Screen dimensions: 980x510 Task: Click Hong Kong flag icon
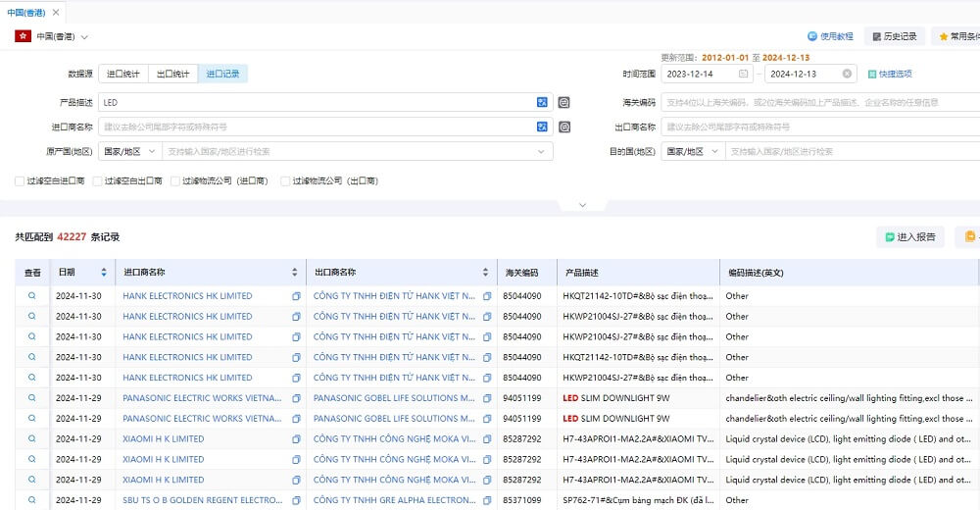[x=24, y=36]
